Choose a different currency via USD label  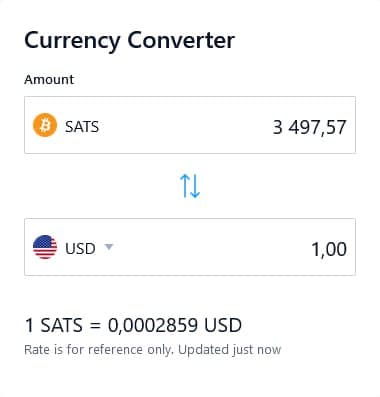[80, 249]
